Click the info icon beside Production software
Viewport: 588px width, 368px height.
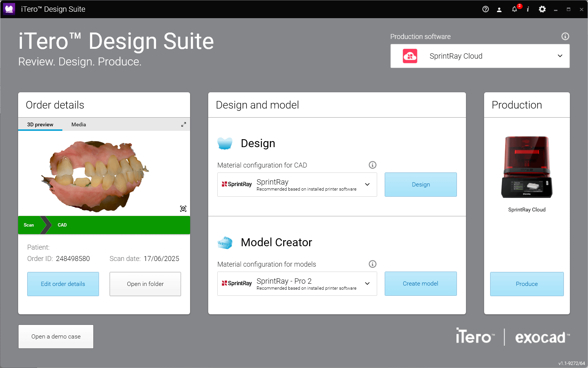565,36
